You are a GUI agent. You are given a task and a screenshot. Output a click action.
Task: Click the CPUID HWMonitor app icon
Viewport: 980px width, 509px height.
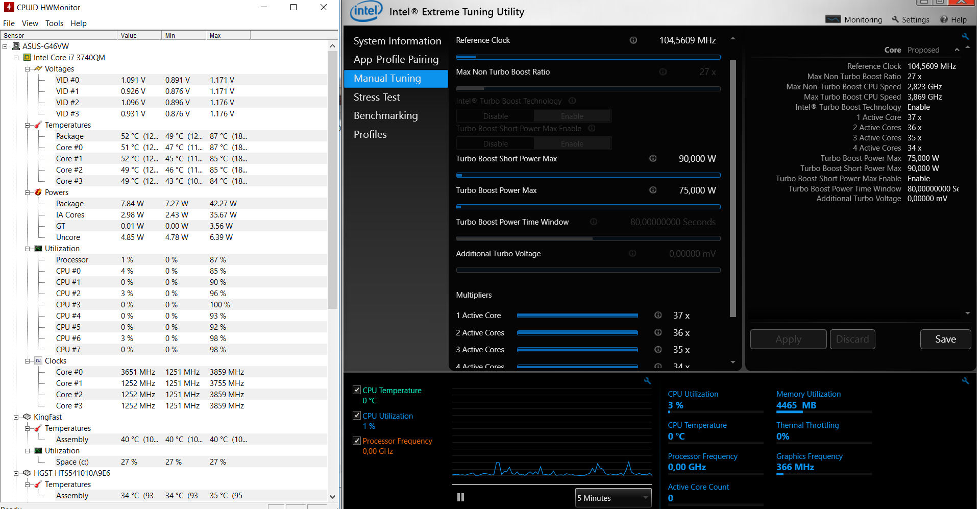9,7
